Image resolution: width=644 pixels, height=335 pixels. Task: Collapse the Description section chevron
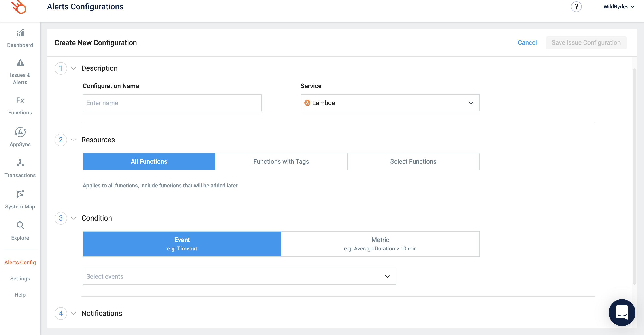click(73, 68)
